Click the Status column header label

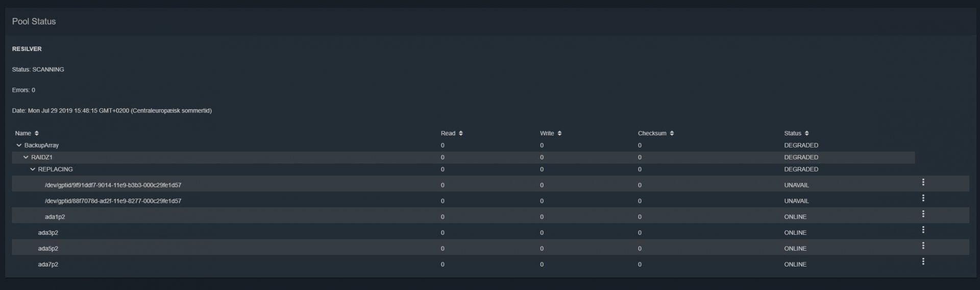[793, 133]
